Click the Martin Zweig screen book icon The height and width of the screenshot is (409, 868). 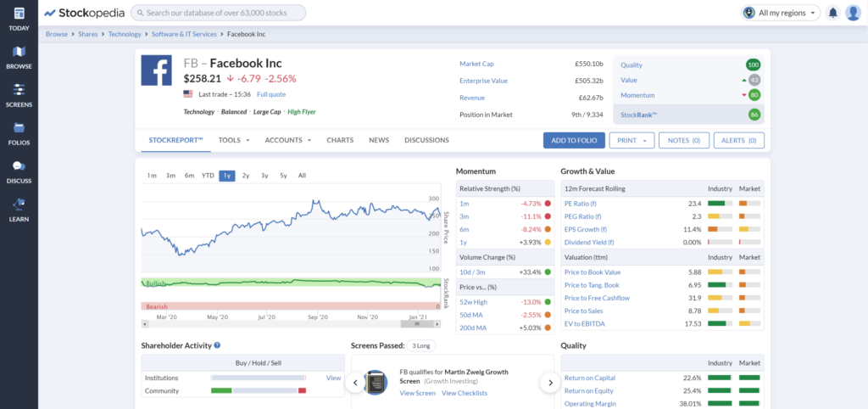(376, 383)
